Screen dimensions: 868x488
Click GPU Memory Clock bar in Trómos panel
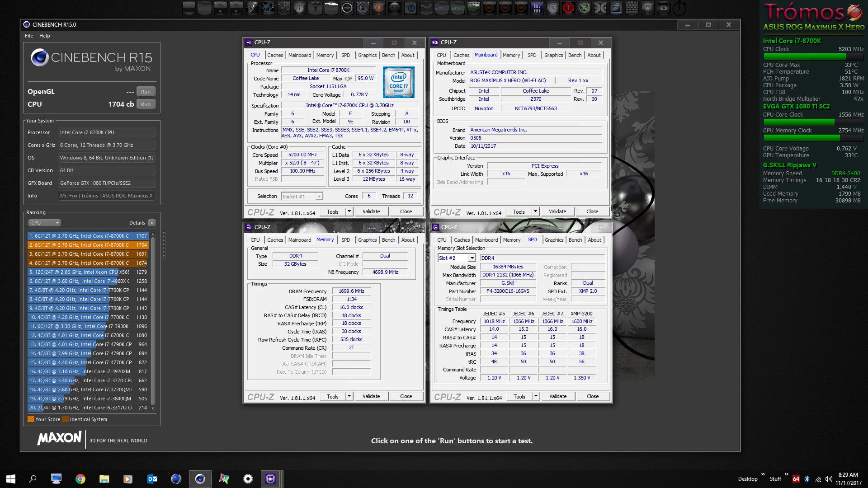[813, 138]
